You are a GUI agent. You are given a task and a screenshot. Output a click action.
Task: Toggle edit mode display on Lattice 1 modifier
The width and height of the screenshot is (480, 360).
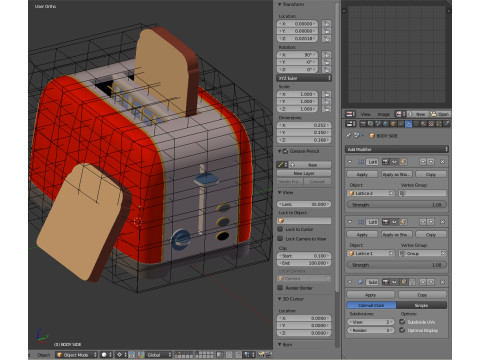(403, 222)
